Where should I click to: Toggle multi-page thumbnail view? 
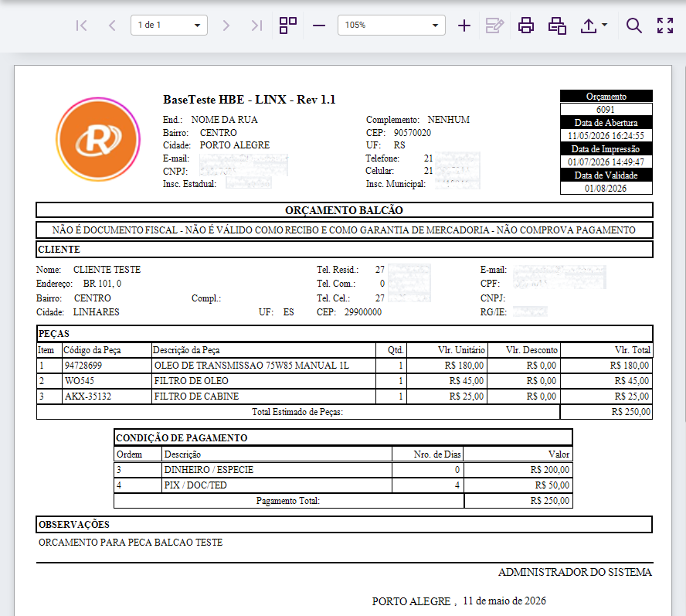click(x=288, y=26)
